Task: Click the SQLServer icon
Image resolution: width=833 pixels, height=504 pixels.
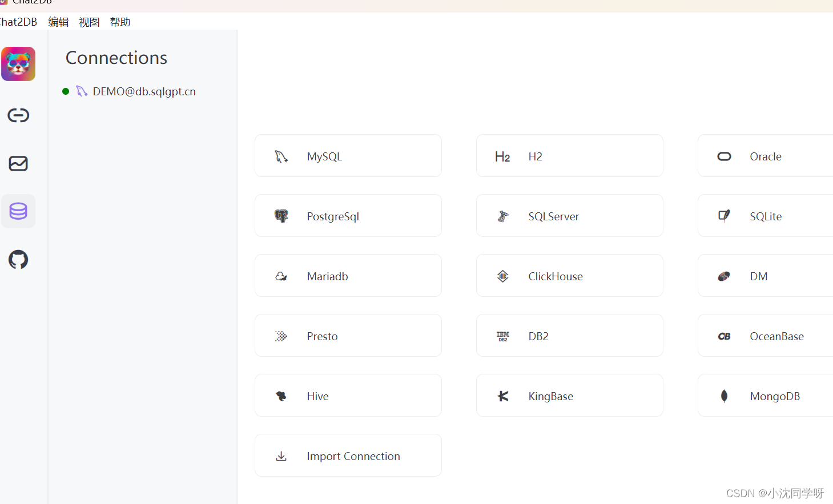Action: click(502, 216)
